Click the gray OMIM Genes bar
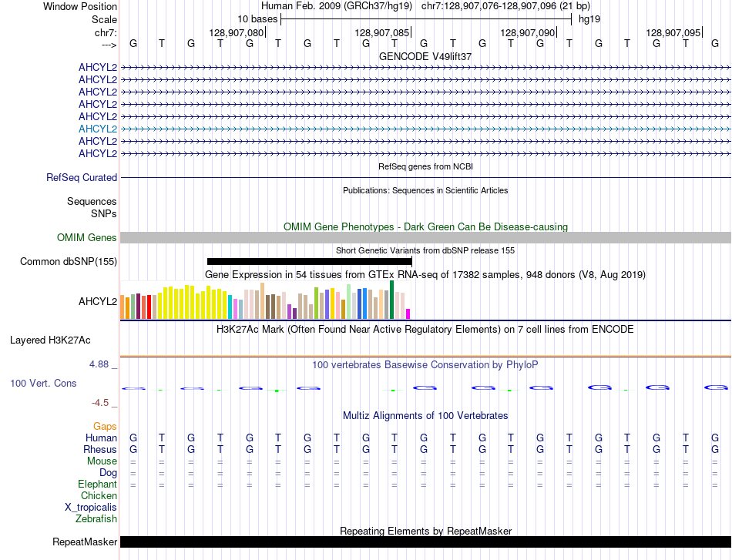This screenshot has width=732, height=560. click(425, 238)
